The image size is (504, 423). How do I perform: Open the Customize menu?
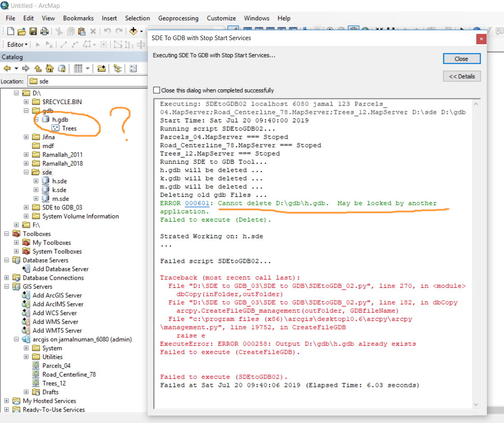click(x=221, y=18)
